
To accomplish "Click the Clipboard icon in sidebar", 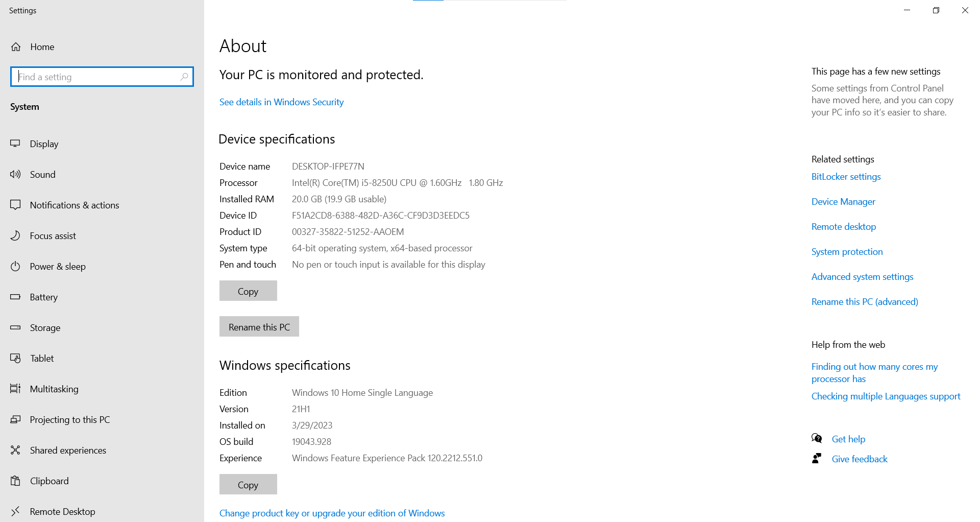I will pyautogui.click(x=15, y=481).
